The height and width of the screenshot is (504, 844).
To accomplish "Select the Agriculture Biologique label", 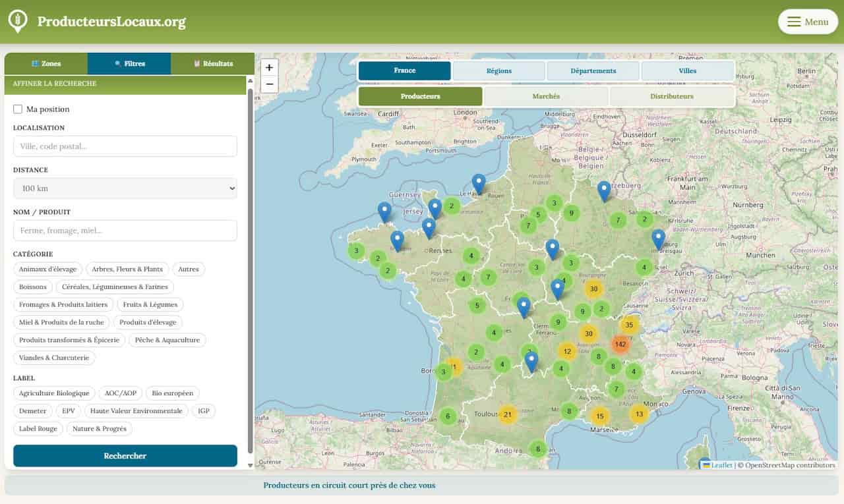I will point(54,393).
